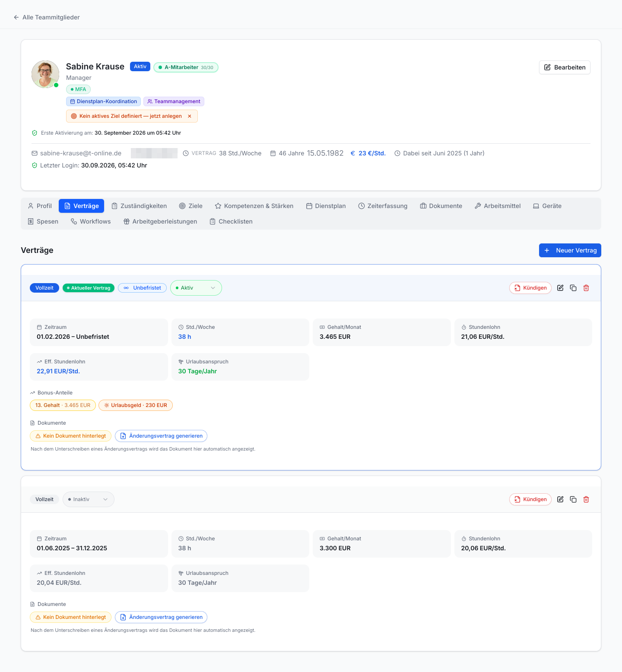
Task: Open the Spesen tab
Action: (x=43, y=221)
